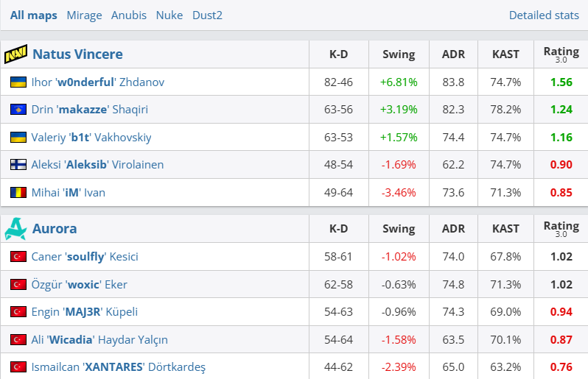588x379 pixels.
Task: Click the Finland flag beside Aleksib
Action: pos(18,165)
